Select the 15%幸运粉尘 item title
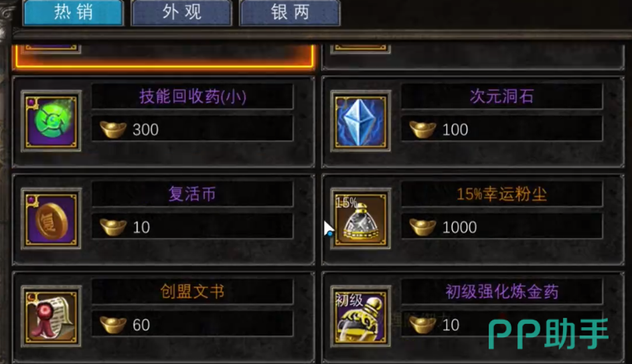The image size is (632, 364). coord(502,194)
